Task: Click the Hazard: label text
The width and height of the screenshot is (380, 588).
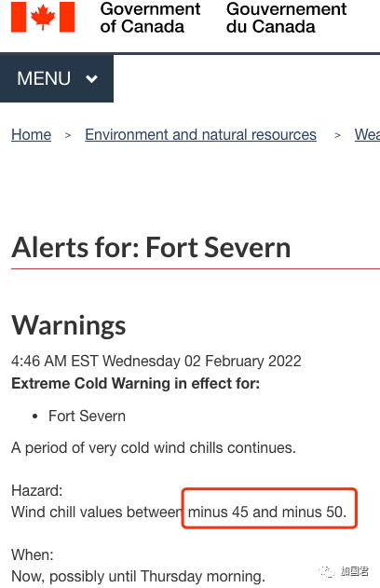Action: pyautogui.click(x=36, y=490)
